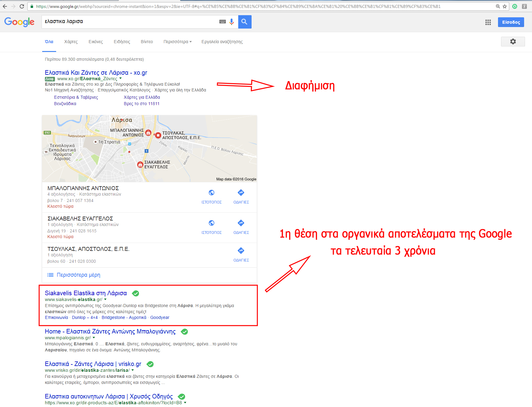Open the Επικοινωνία sitelink
The height and width of the screenshot is (407, 532).
tap(56, 317)
